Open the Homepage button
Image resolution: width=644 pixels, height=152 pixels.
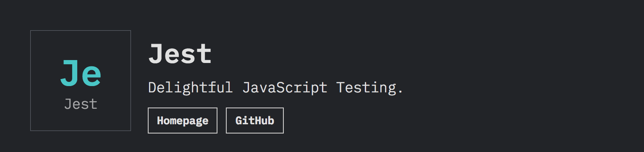(x=183, y=121)
